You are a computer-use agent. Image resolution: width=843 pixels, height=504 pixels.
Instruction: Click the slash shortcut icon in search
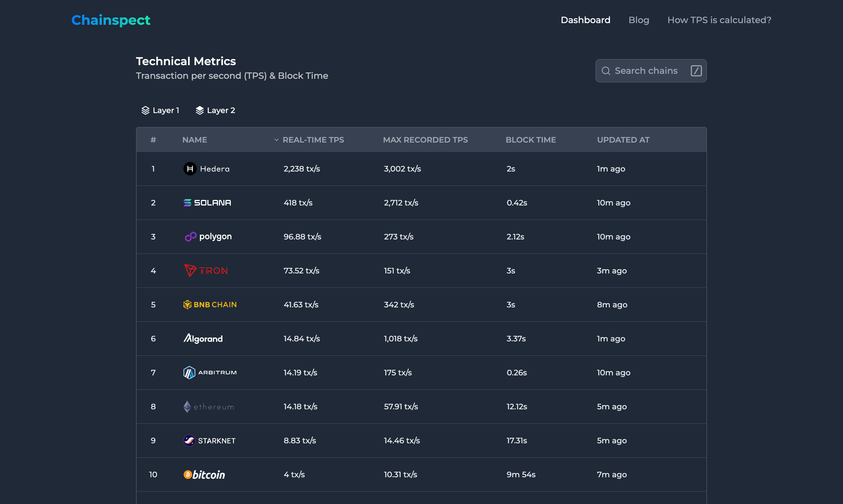click(x=696, y=71)
